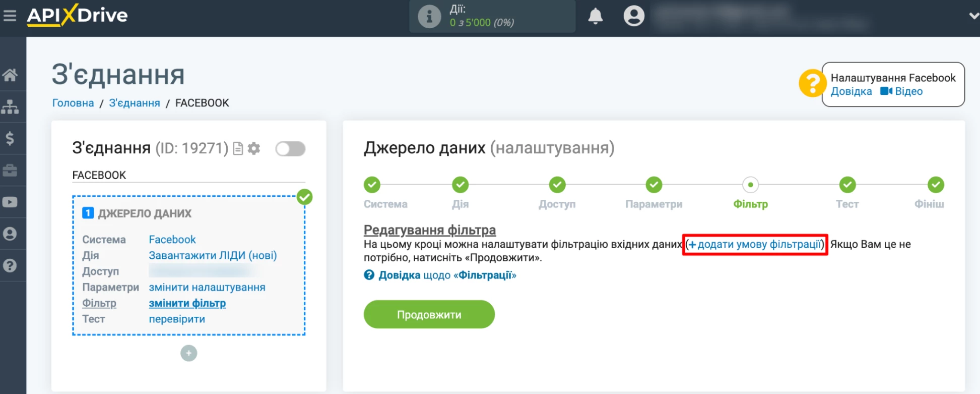
Task: Open connection settings gear icon
Action: 254,148
